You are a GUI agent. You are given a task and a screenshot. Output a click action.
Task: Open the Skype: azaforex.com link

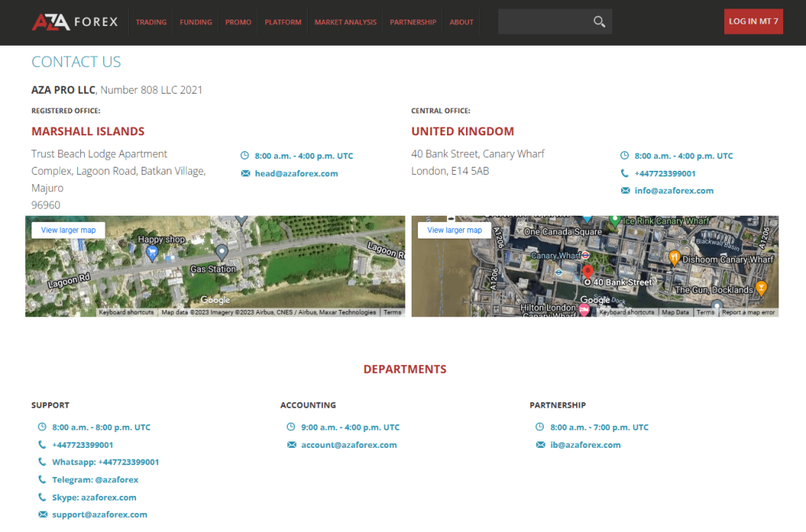click(94, 497)
